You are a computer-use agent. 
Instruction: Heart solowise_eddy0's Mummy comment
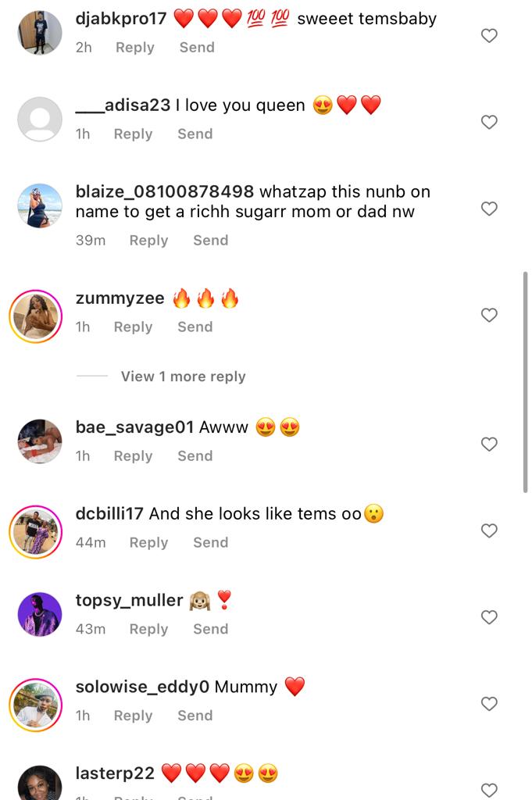tap(489, 704)
